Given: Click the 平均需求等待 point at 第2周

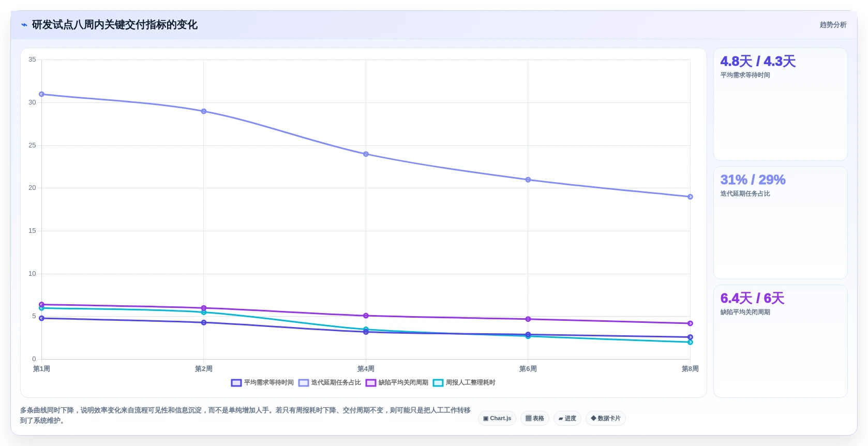Looking at the screenshot, I should pos(204,322).
